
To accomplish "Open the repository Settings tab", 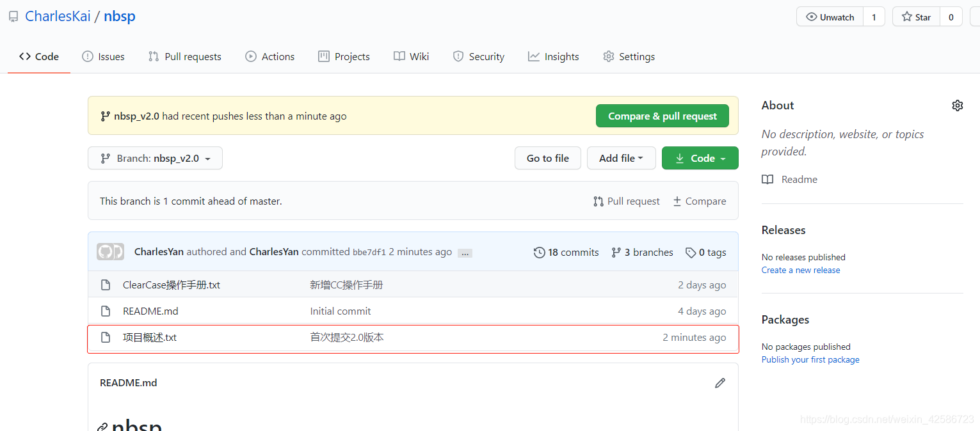I will 629,56.
